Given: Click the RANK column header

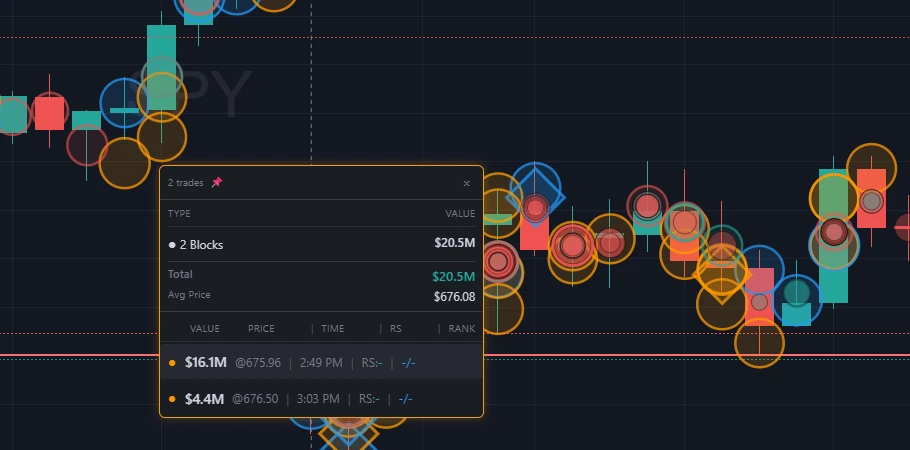Looking at the screenshot, I should click(462, 329).
